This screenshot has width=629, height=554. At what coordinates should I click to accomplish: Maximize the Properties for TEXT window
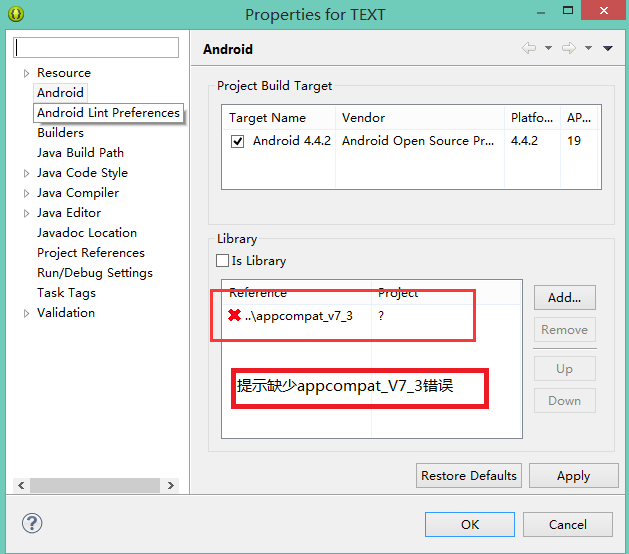(x=568, y=10)
